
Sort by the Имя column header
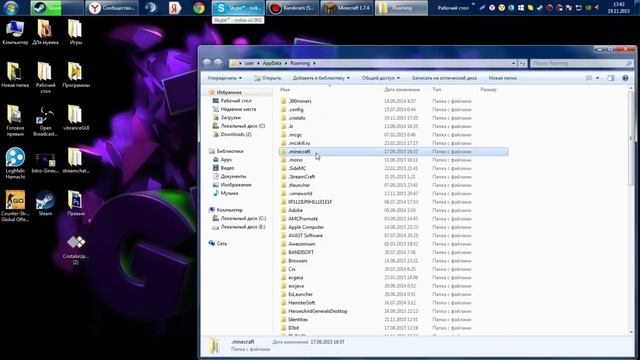tap(285, 89)
